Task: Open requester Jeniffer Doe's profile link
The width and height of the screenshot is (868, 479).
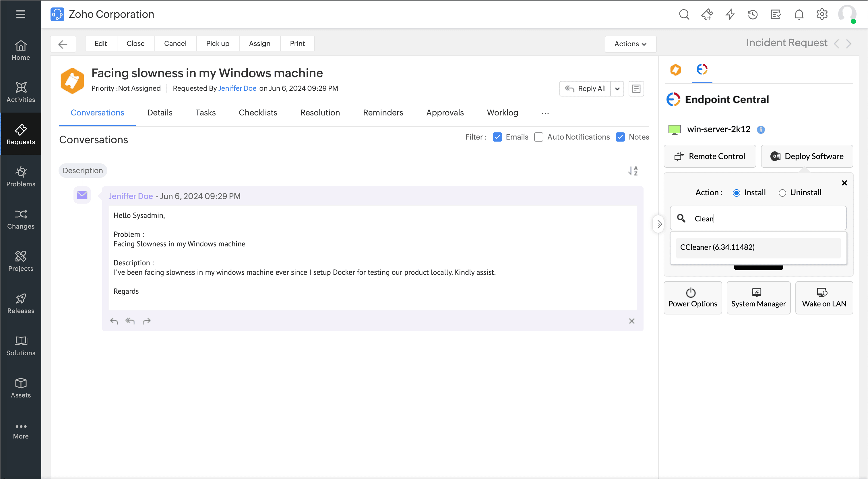Action: pos(237,88)
